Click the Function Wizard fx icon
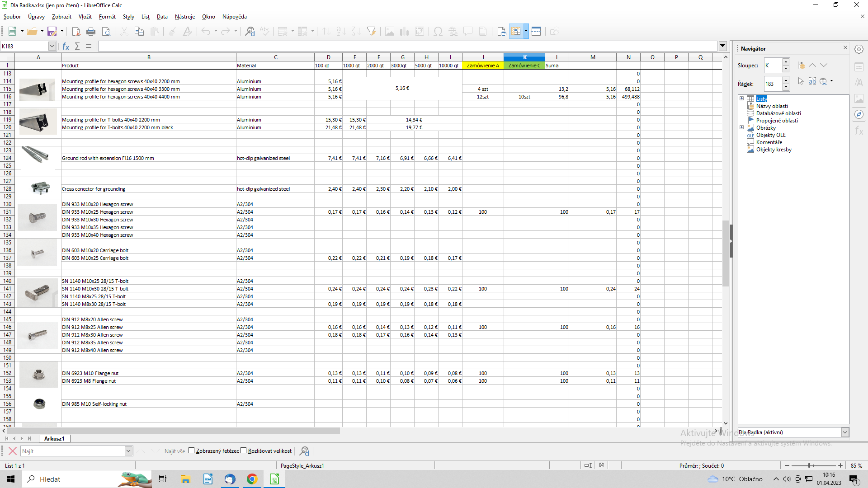The height and width of the screenshot is (488, 868). [66, 46]
